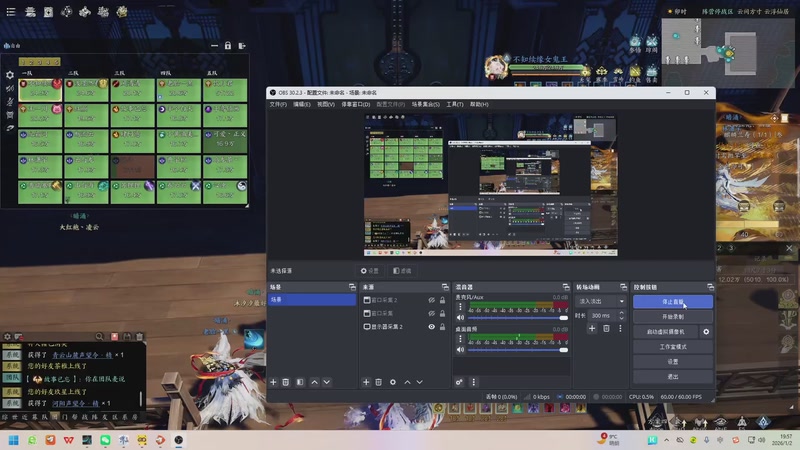Open game team panel settings gear icon
Viewport: 800px width, 450px height.
pyautogui.click(x=10, y=75)
